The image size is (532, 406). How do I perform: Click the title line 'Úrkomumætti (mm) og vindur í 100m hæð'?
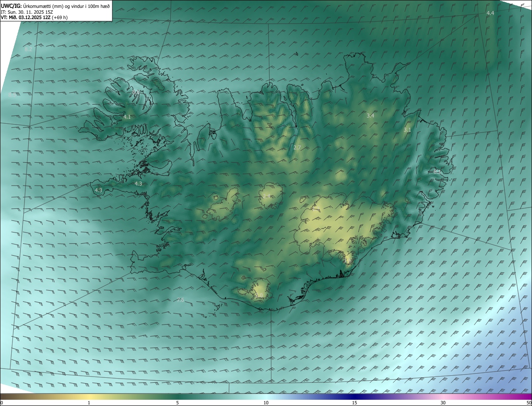66,6
